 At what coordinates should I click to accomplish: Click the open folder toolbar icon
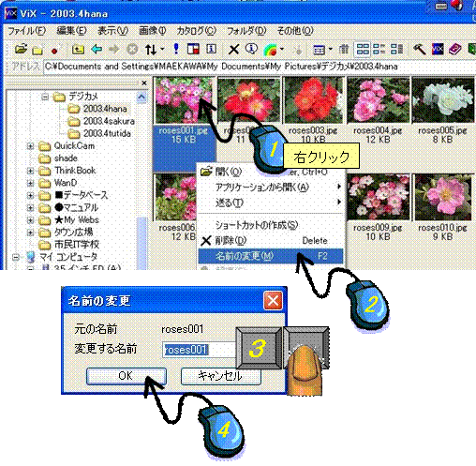tap(21, 50)
